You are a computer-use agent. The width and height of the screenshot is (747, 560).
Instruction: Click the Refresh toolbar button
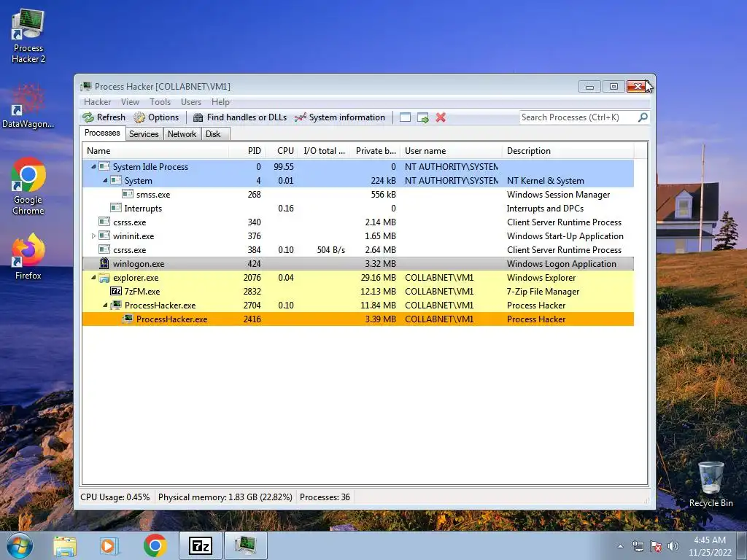click(x=104, y=117)
